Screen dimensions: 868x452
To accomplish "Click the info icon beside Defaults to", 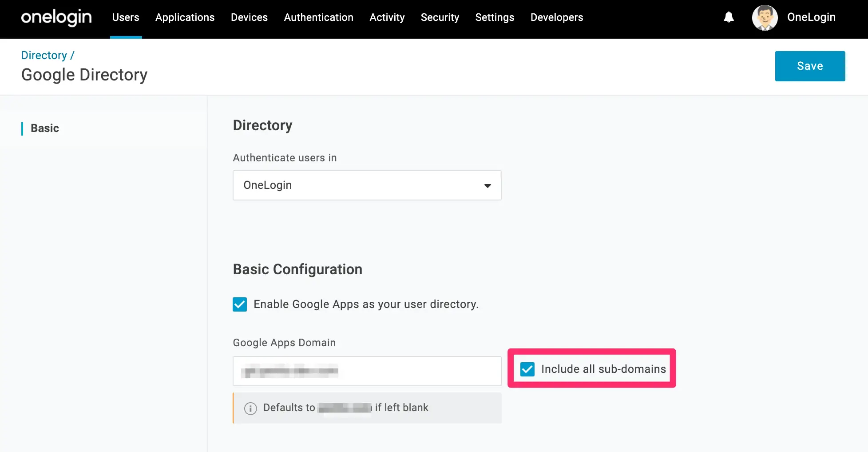I will [250, 408].
